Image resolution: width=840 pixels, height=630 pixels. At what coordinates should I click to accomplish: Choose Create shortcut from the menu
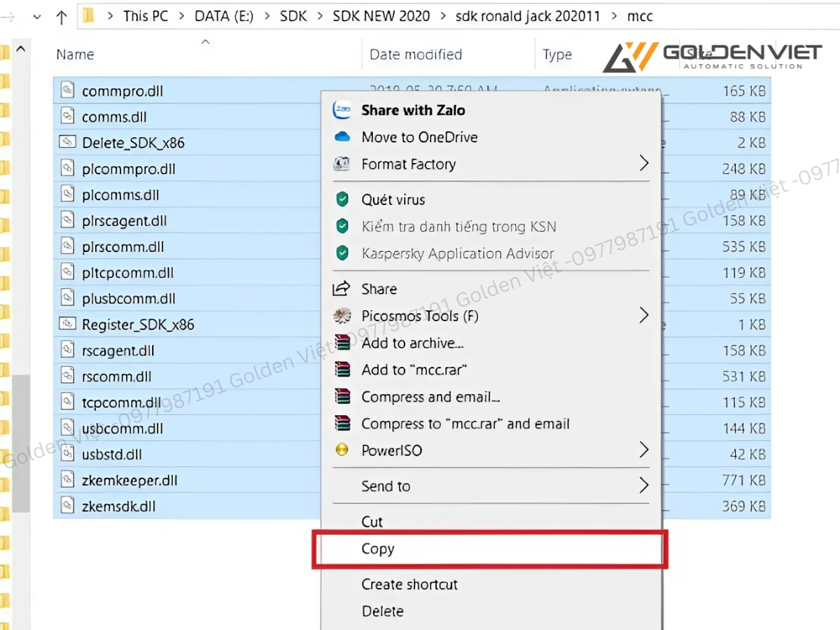[x=409, y=584]
